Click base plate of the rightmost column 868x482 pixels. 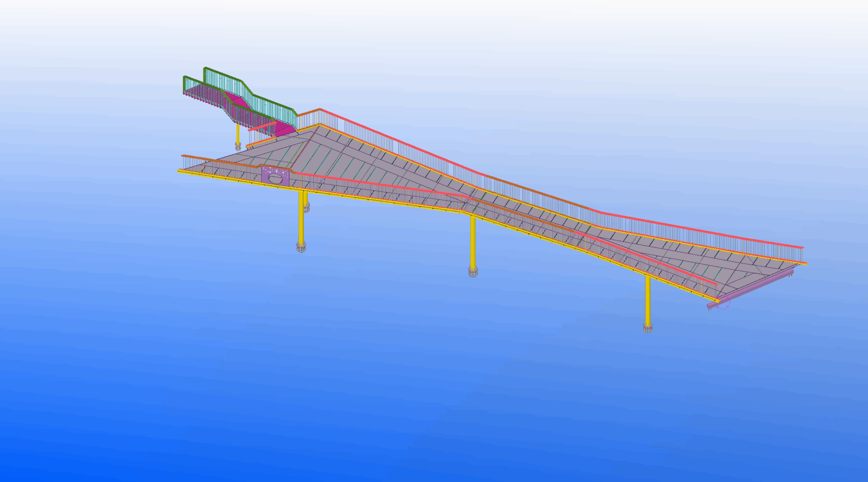click(x=648, y=327)
